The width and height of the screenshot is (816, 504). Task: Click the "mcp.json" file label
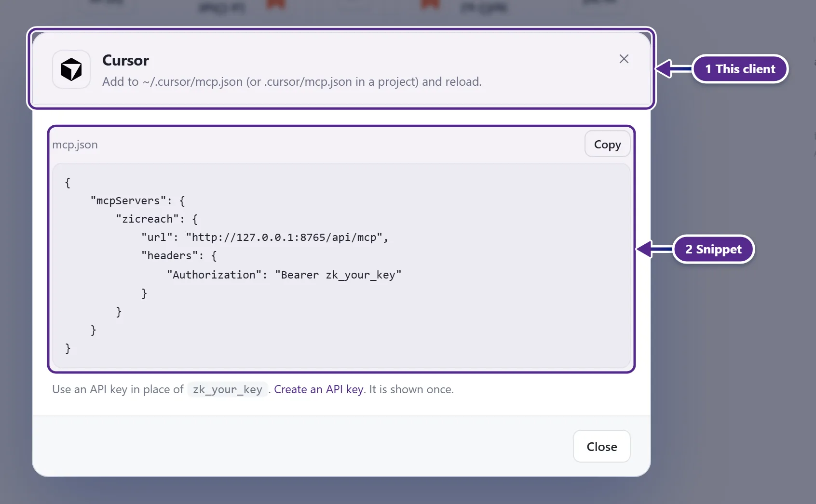click(x=75, y=145)
